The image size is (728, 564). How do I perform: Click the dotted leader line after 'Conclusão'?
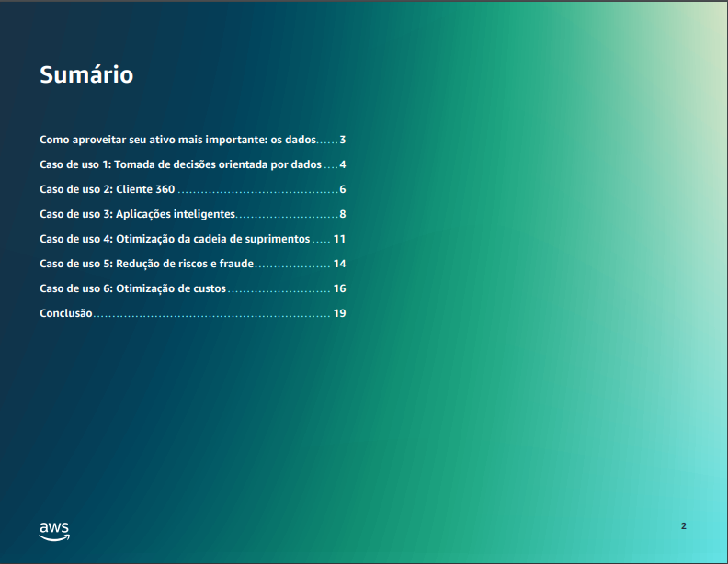(211, 315)
